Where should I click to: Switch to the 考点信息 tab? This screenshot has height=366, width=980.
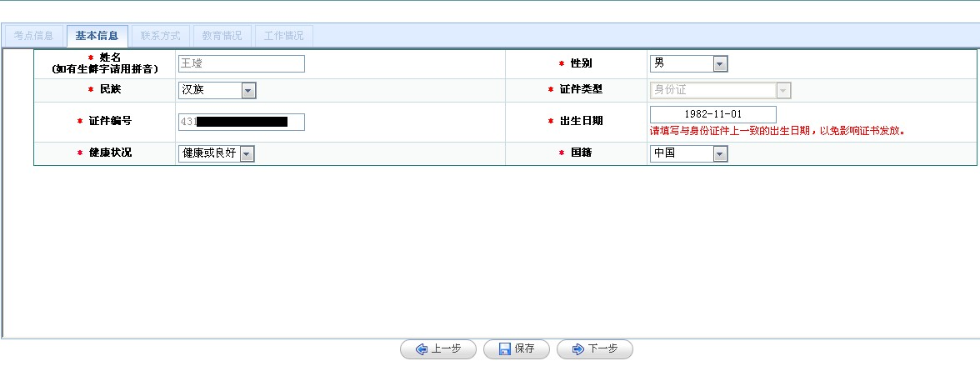click(x=33, y=36)
